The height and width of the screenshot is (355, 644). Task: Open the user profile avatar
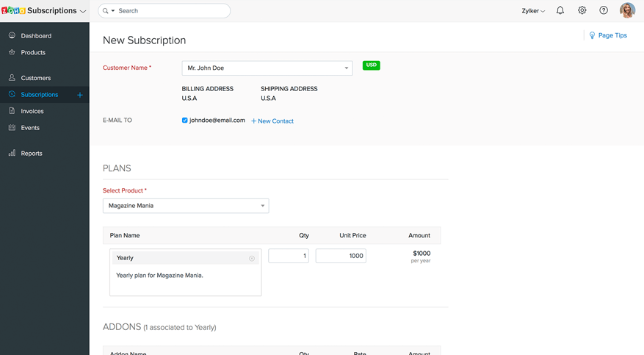627,11
